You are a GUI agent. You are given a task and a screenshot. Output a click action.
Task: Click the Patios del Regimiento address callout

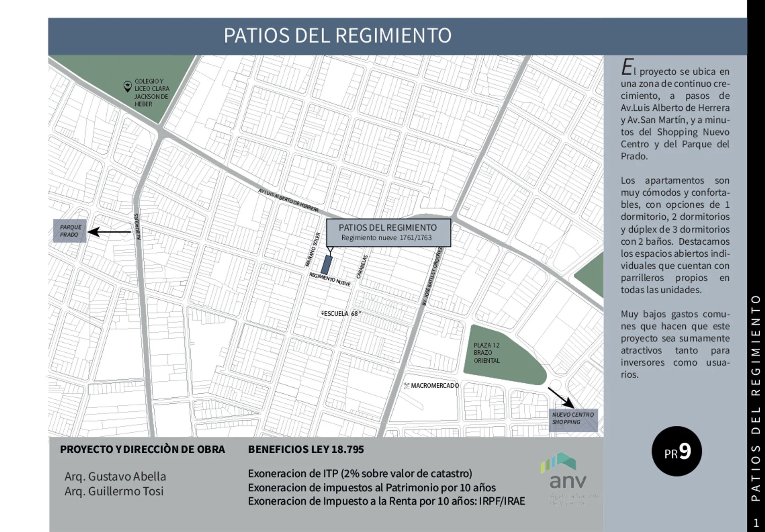coord(388,232)
